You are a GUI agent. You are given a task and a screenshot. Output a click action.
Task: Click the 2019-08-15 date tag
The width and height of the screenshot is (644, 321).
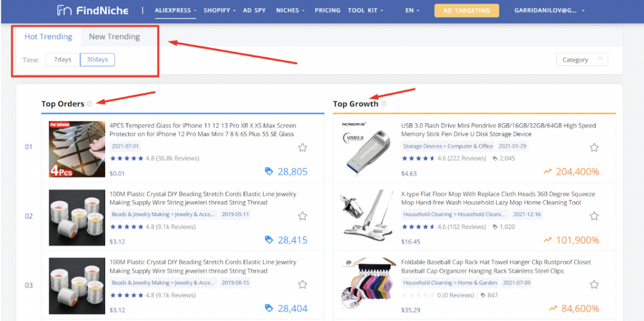(x=235, y=283)
